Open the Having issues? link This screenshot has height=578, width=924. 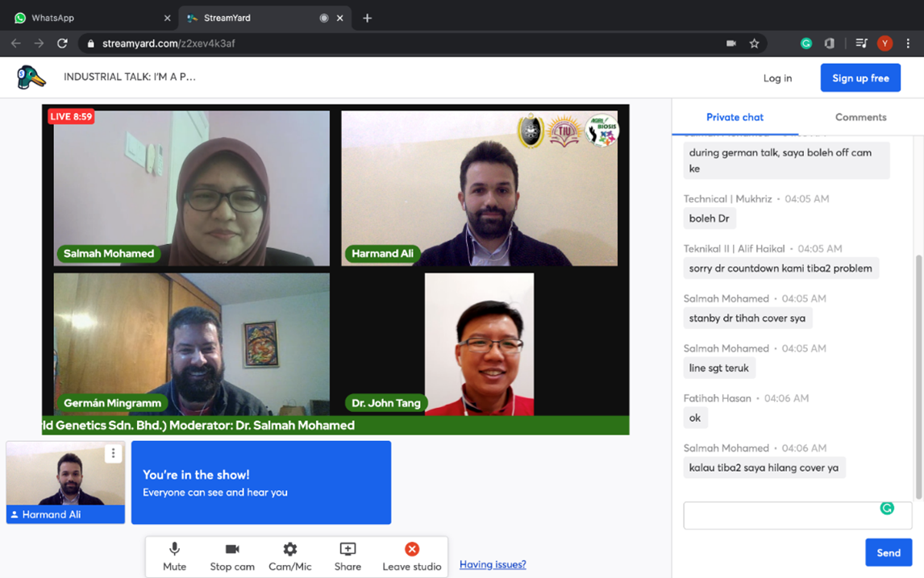pyautogui.click(x=493, y=564)
